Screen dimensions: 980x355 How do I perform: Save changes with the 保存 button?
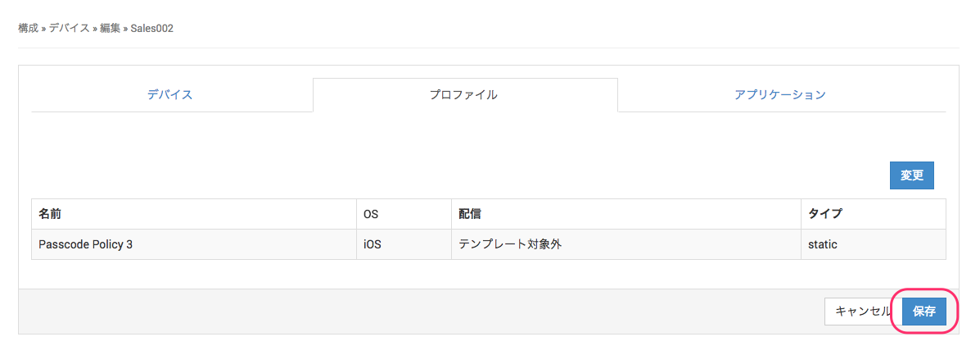[924, 312]
